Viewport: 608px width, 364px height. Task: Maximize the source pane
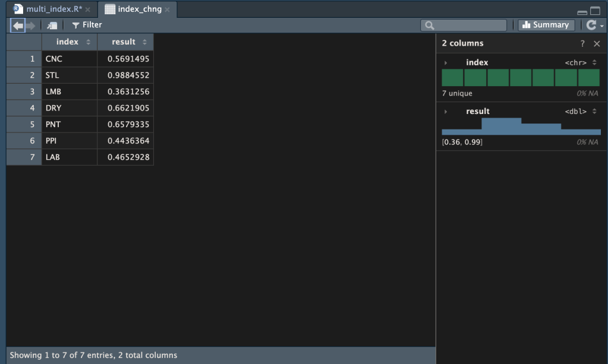pos(595,11)
